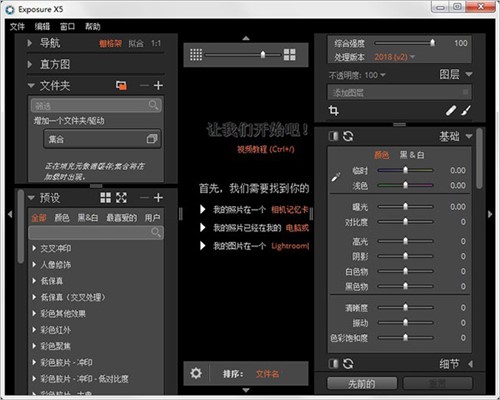Open 视频教程 (Ctrl+/) link
The height and width of the screenshot is (400, 500).
[266, 149]
